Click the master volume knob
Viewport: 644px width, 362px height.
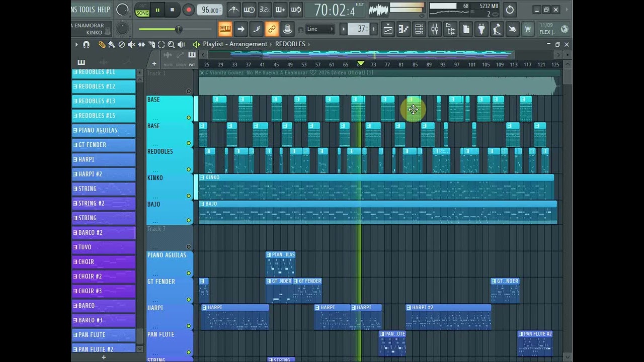tap(122, 10)
